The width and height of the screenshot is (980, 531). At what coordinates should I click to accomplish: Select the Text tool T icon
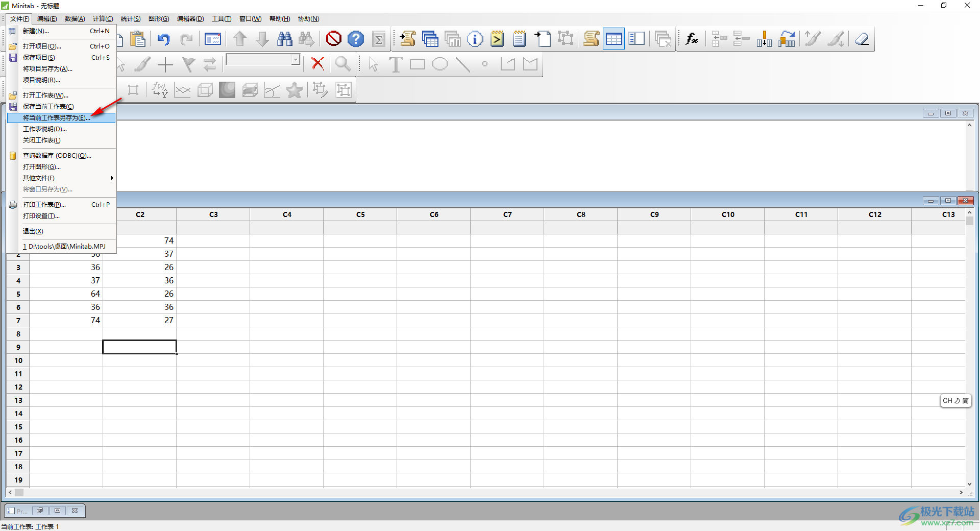tap(396, 64)
